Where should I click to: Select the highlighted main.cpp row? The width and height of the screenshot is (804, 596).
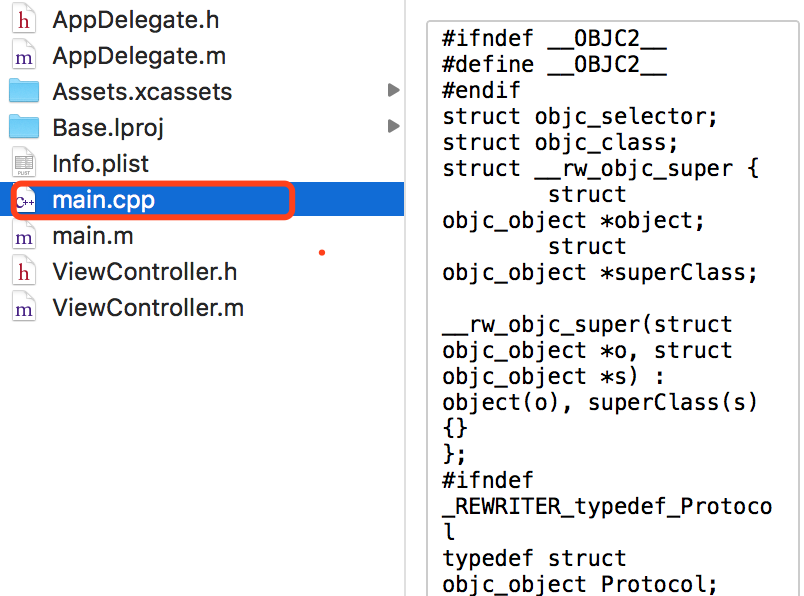coord(202,200)
